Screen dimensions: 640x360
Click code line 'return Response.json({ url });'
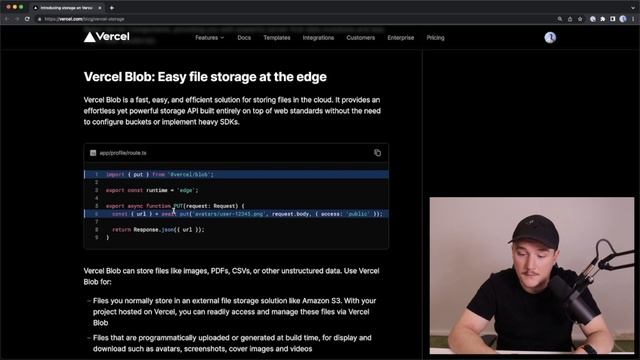[x=158, y=229]
